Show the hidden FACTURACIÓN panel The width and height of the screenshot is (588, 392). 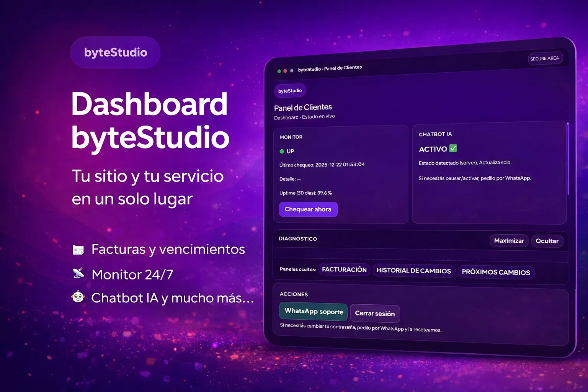tap(344, 269)
